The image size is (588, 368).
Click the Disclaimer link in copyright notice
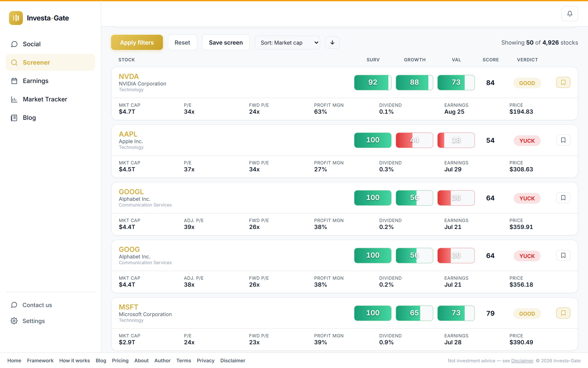(x=522, y=361)
